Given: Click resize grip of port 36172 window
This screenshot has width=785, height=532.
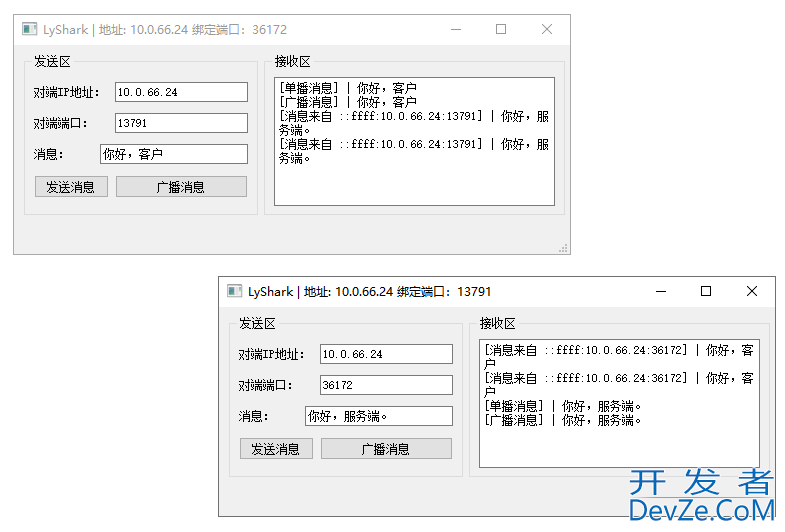Looking at the screenshot, I should (x=564, y=248).
